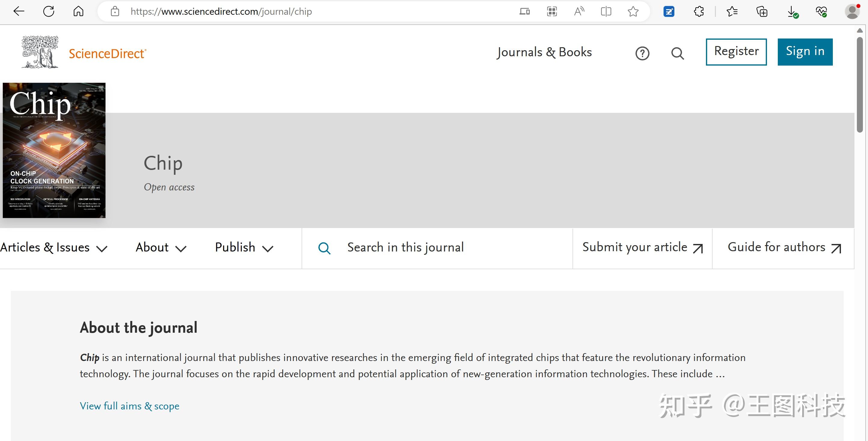Click the Sign in button

[x=805, y=51]
